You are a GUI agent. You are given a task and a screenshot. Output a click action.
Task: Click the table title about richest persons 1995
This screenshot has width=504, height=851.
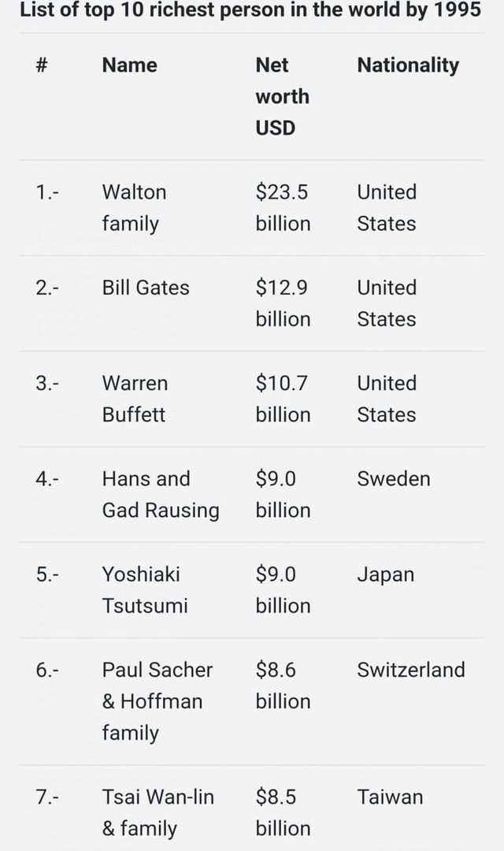click(250, 11)
